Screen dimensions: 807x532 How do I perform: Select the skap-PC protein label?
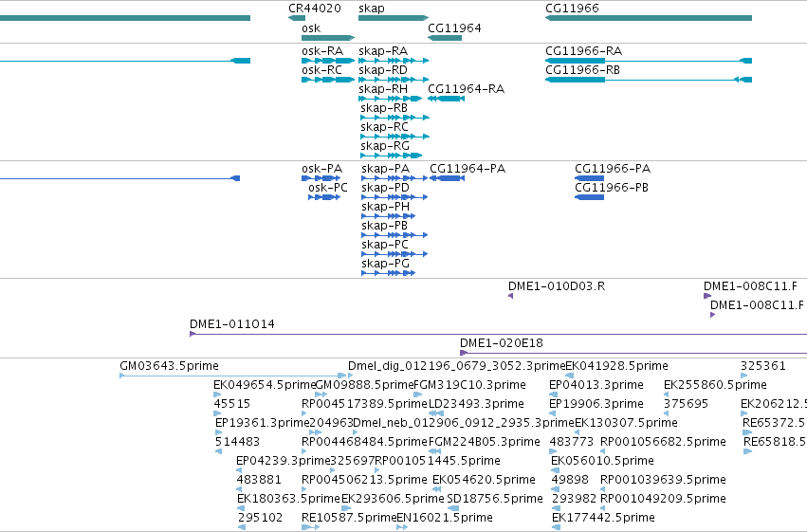[x=385, y=245]
